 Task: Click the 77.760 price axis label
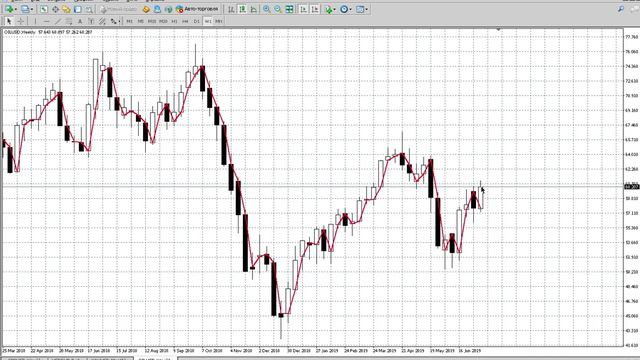631,37
